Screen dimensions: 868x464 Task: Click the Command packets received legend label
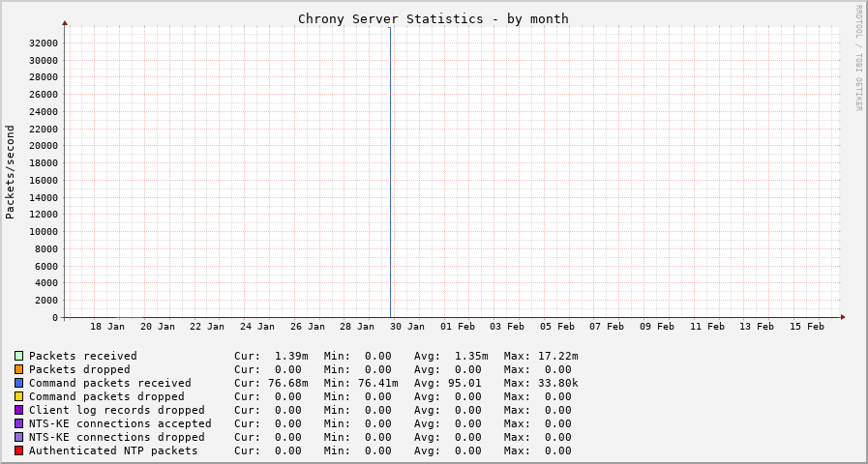tap(110, 383)
